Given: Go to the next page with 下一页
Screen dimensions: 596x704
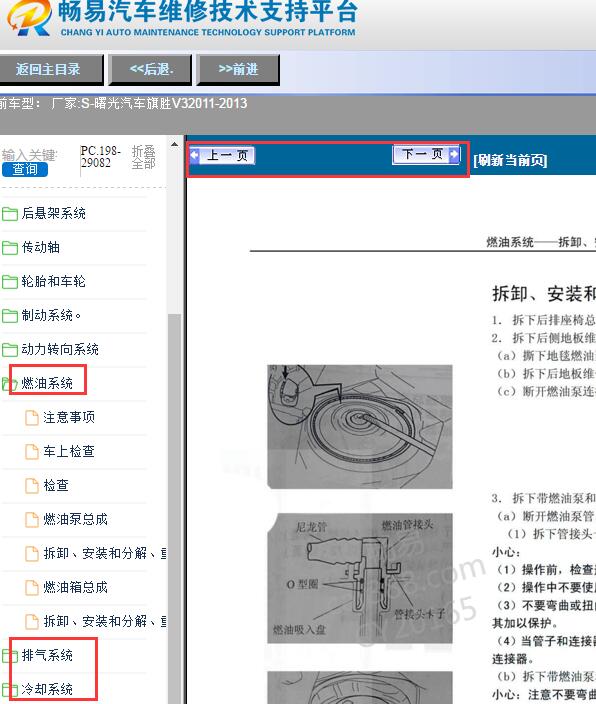Looking at the screenshot, I should [x=426, y=154].
